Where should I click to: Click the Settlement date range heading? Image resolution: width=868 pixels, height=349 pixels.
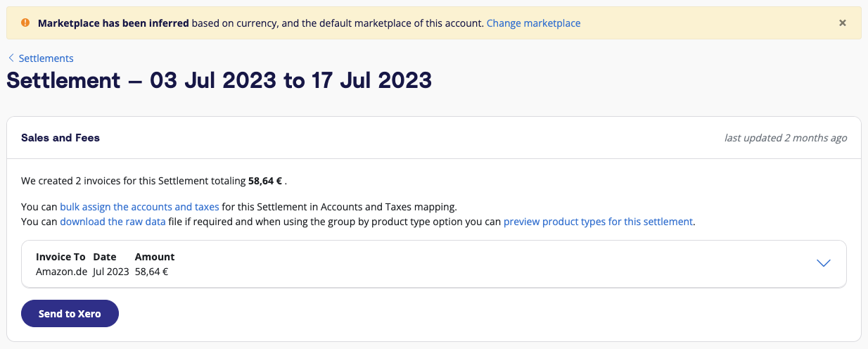[219, 80]
